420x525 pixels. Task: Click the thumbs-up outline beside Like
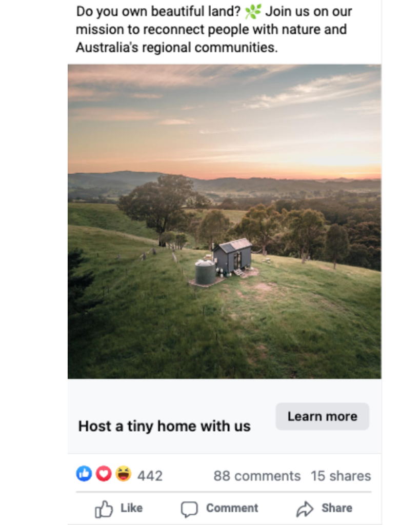[x=104, y=509]
